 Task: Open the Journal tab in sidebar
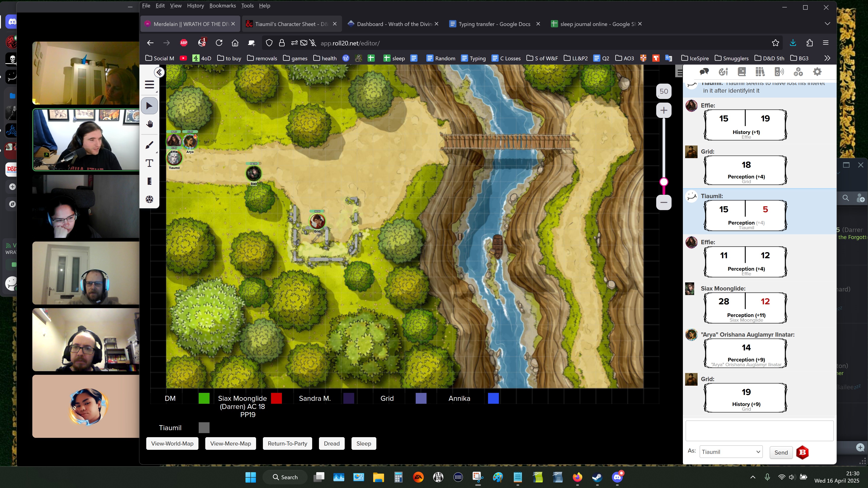(x=741, y=72)
